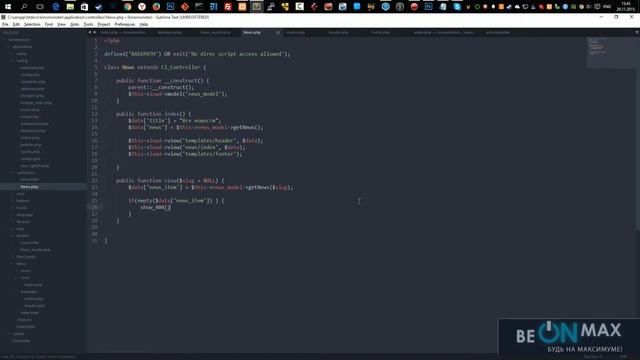This screenshot has height=360, width=640.
Task: Switch to the autoload.php tab
Action: pyautogui.click(x=498, y=33)
